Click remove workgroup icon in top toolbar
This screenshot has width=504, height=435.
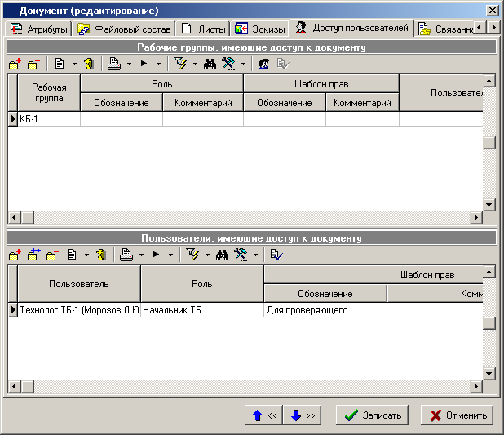click(33, 64)
